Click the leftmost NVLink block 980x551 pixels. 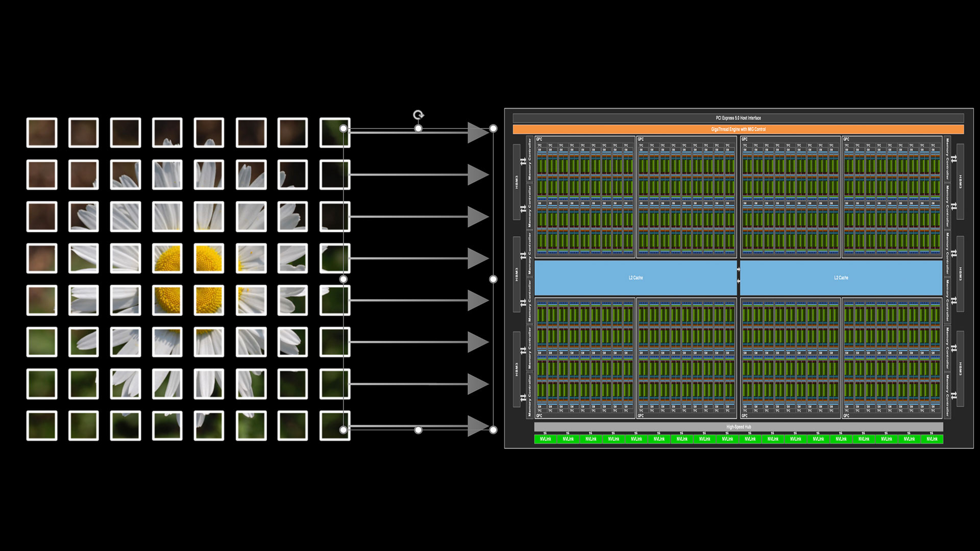546,438
